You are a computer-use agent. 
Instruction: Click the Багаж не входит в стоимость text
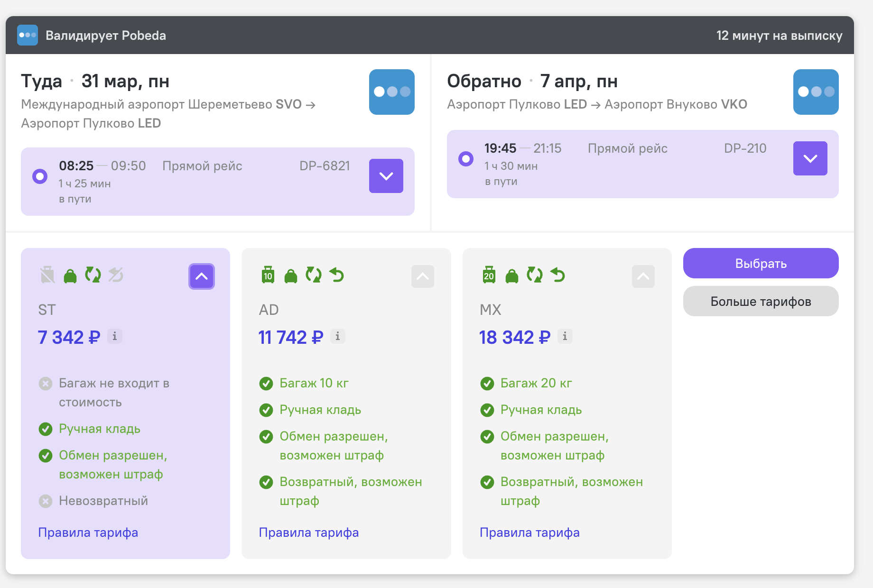pyautogui.click(x=114, y=393)
